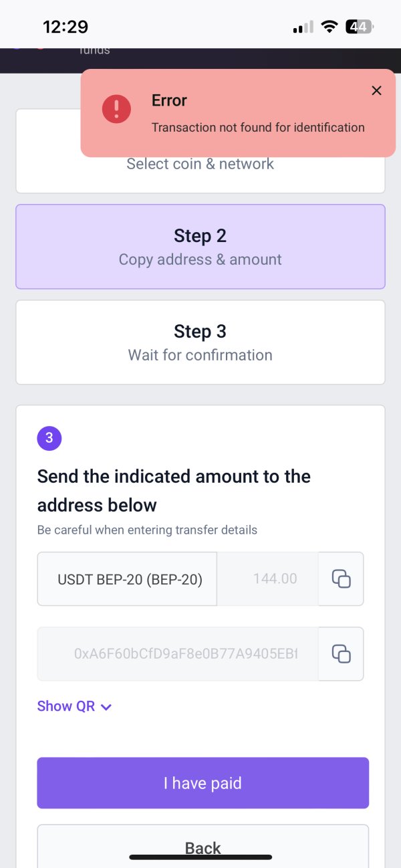
Task: Copy the wallet address using its copy icon
Action: click(341, 653)
